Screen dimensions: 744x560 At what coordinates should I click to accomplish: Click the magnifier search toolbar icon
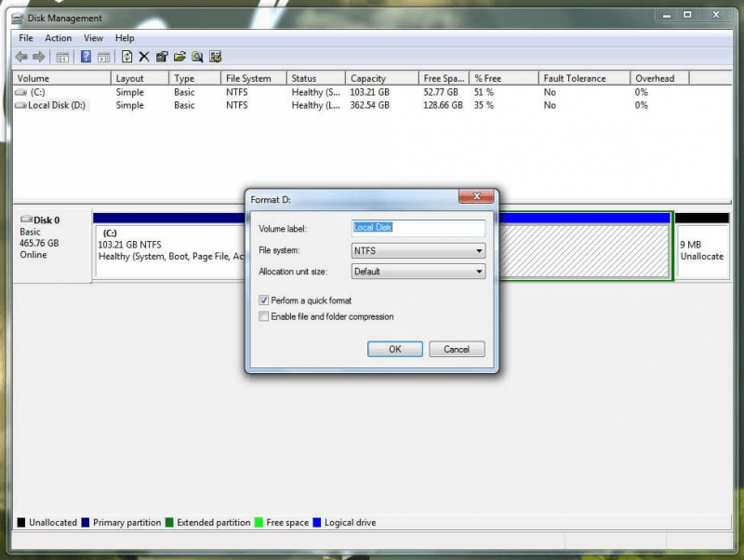point(197,57)
